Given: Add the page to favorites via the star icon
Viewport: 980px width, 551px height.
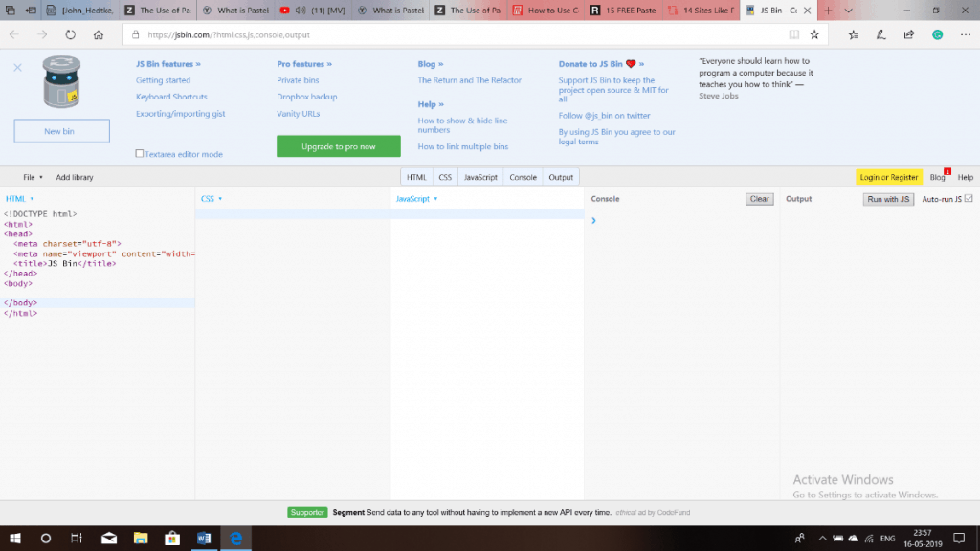Looking at the screenshot, I should click(x=814, y=35).
